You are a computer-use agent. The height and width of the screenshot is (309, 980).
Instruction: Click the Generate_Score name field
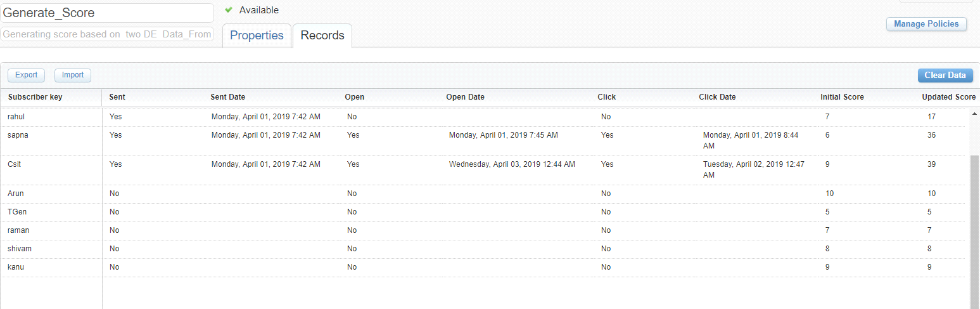[x=107, y=13]
